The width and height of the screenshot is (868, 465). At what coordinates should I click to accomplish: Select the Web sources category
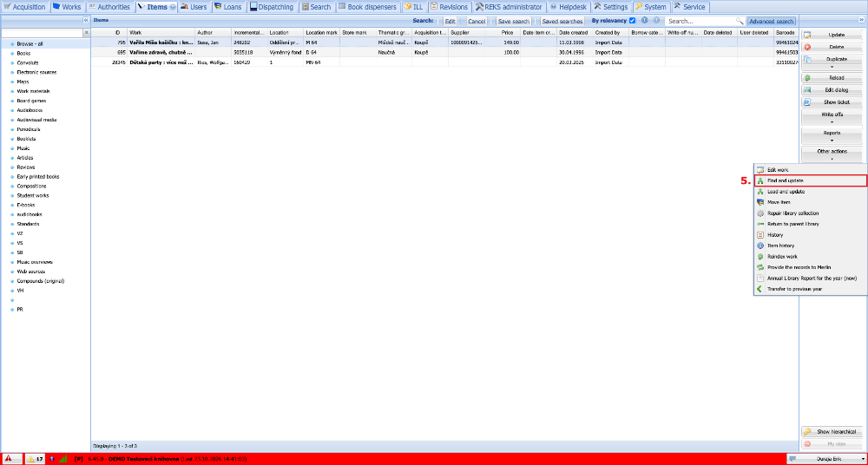tap(45, 272)
